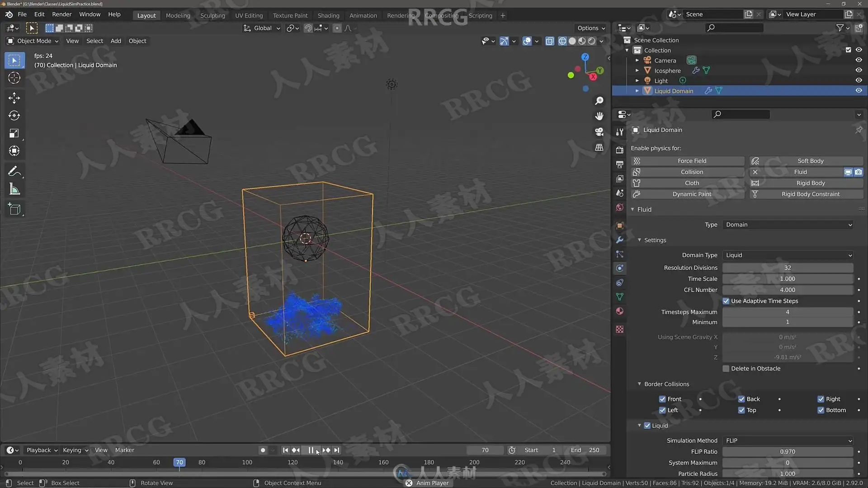The image size is (868, 488).
Task: Expand Camera in the outliner
Action: coord(637,60)
